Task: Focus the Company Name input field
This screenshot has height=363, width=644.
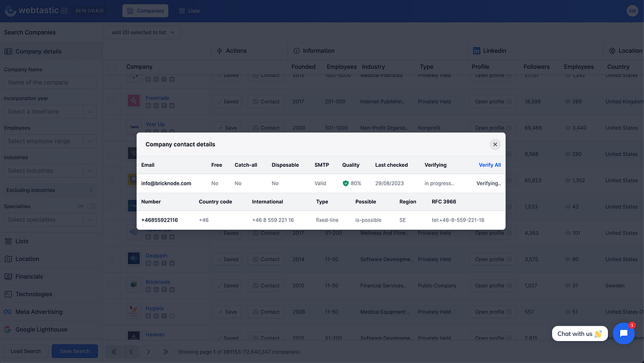Action: click(50, 82)
